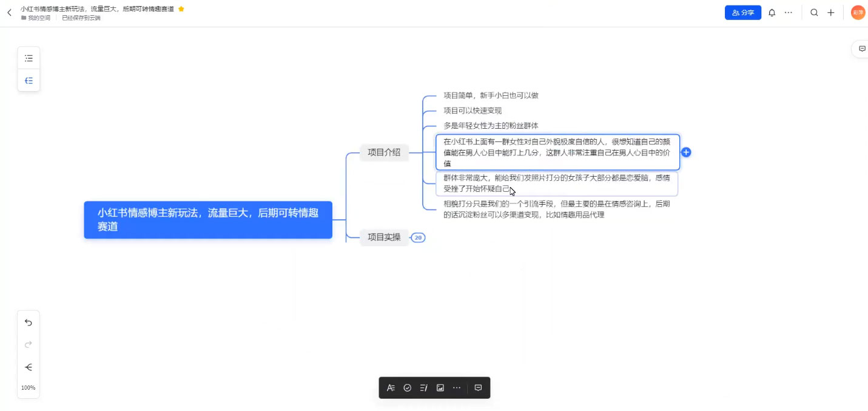Click the 100% zoom level control
The width and height of the screenshot is (868, 411).
coord(28,387)
